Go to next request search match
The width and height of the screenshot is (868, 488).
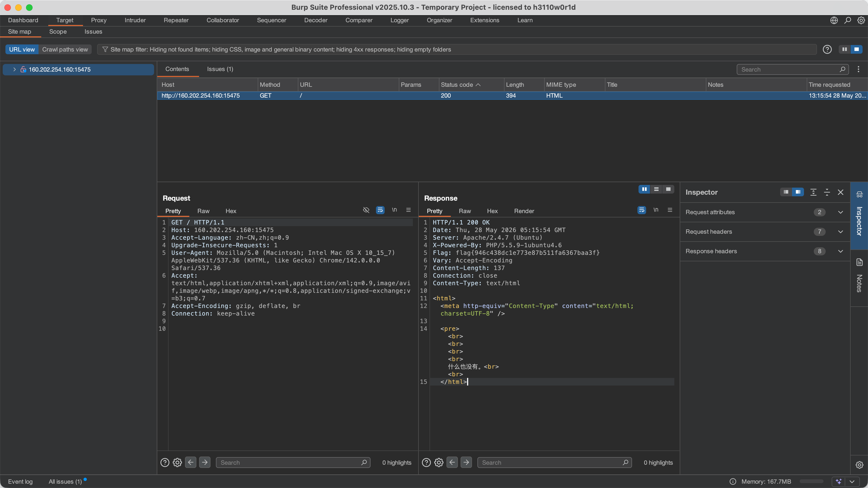click(205, 463)
